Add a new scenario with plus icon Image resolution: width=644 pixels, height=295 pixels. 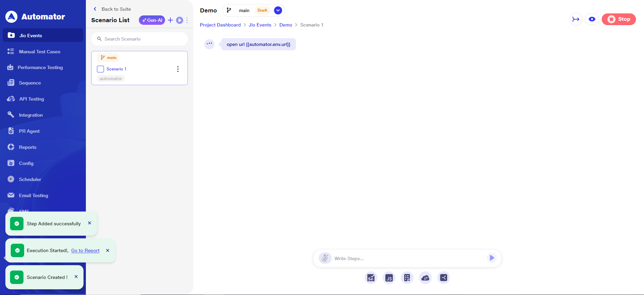(x=170, y=20)
